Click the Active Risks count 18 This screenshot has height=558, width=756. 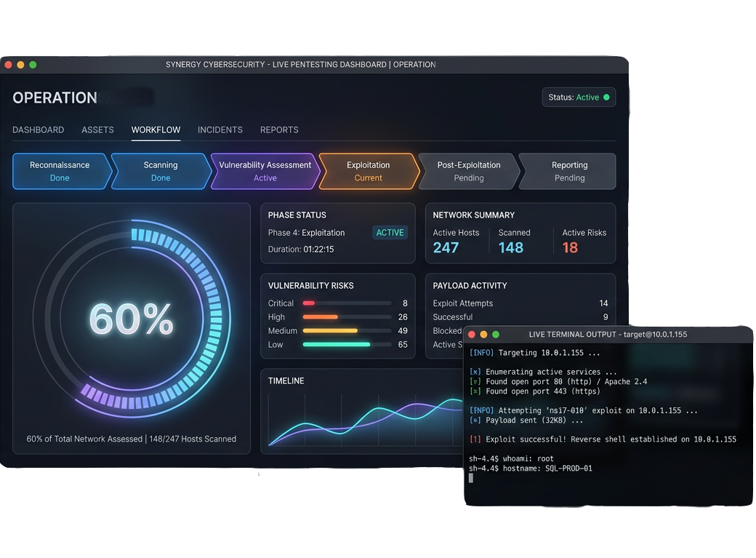coord(570,248)
